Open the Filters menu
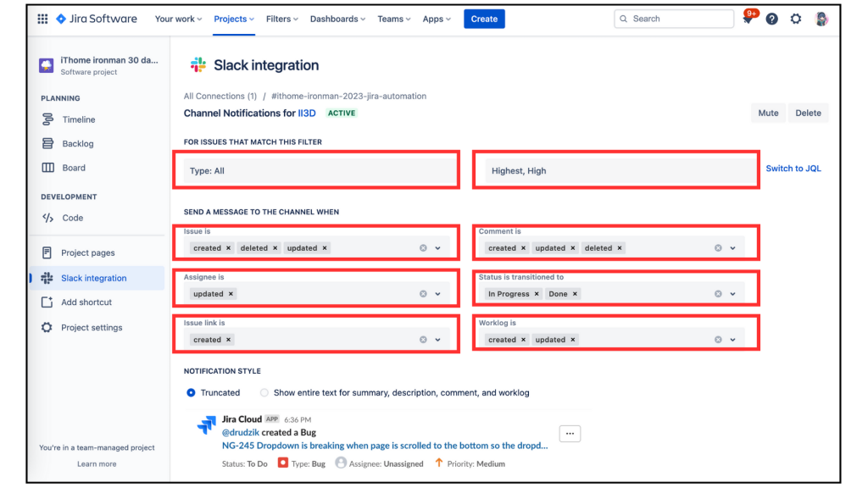 [281, 19]
